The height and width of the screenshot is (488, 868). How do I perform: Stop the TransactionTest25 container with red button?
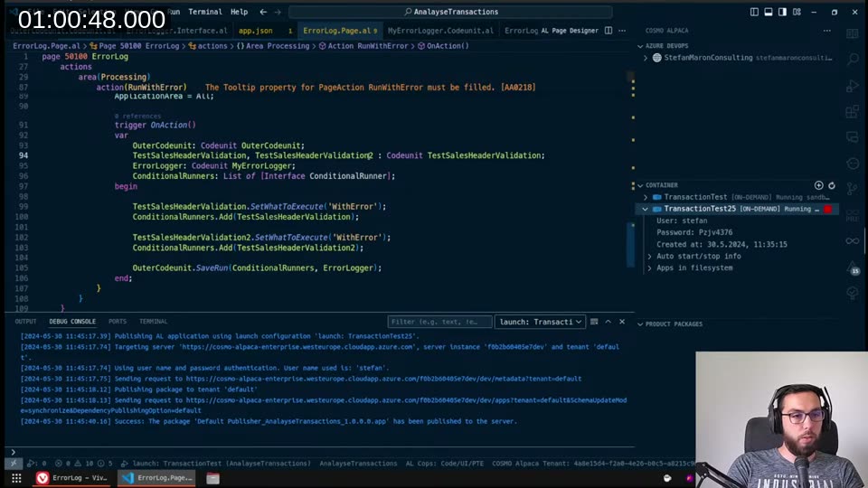827,209
